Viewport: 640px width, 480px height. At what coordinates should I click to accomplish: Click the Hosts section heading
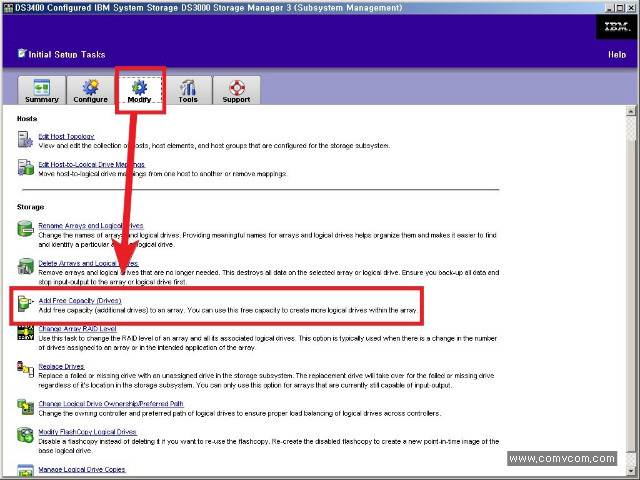pos(27,119)
